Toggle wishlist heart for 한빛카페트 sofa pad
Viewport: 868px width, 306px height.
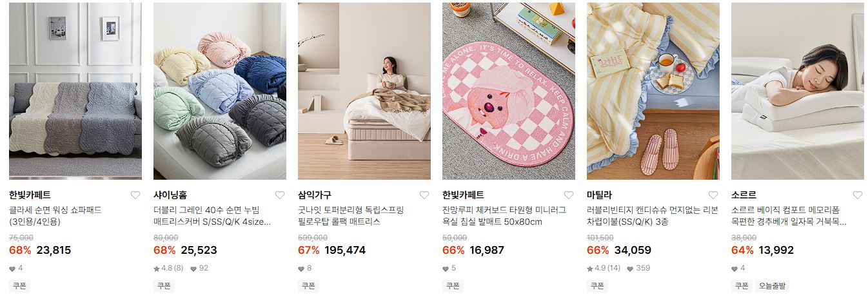pyautogui.click(x=135, y=195)
